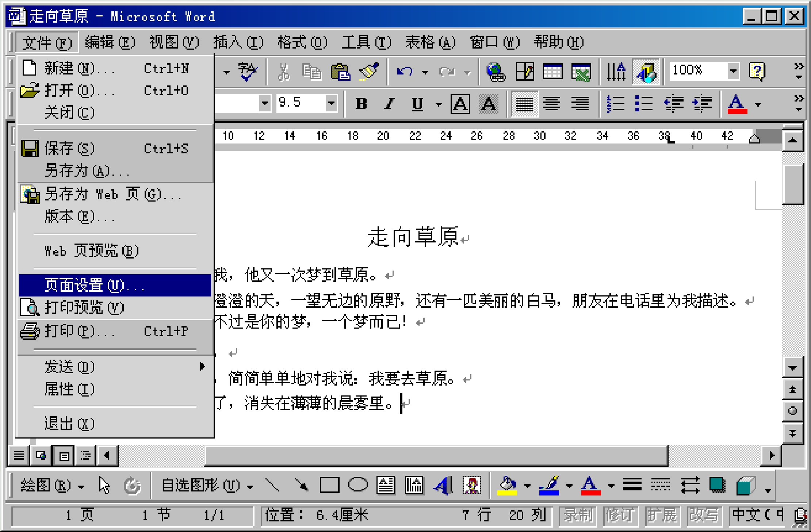This screenshot has height=532, width=811.
Task: Click the numbered list icon
Action: tap(615, 104)
